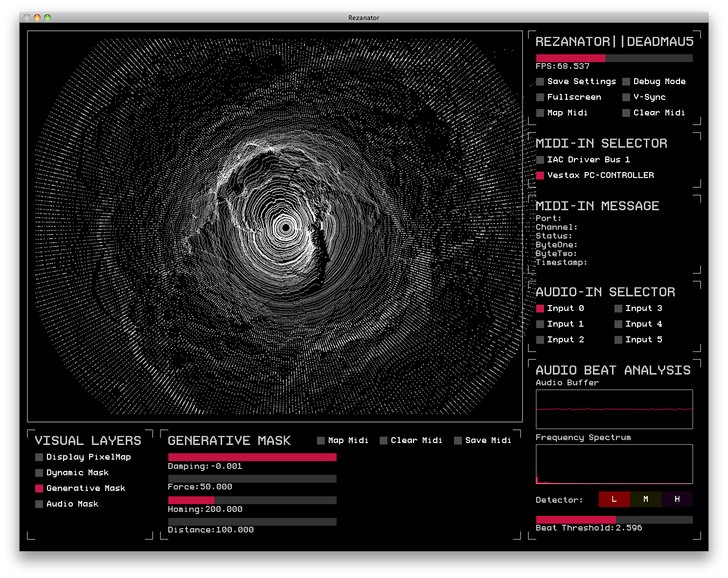The width and height of the screenshot is (728, 578).
Task: Select Input 3 in the Audio-In Selector
Action: click(x=618, y=308)
